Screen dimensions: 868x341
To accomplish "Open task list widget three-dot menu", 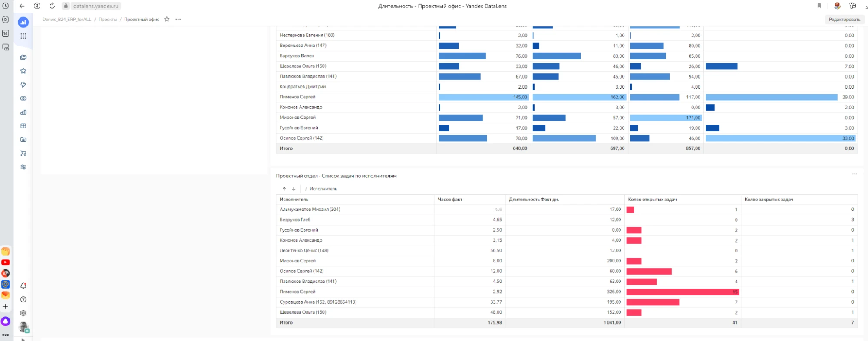I will (854, 174).
